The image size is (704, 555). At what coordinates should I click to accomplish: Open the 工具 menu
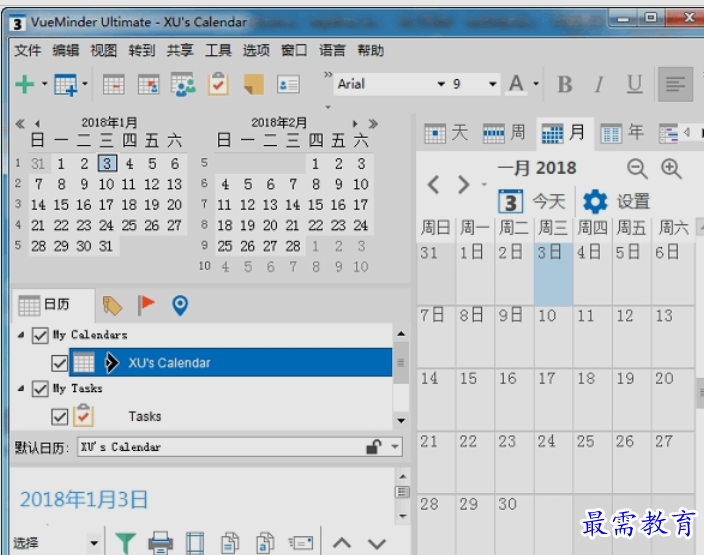[218, 50]
